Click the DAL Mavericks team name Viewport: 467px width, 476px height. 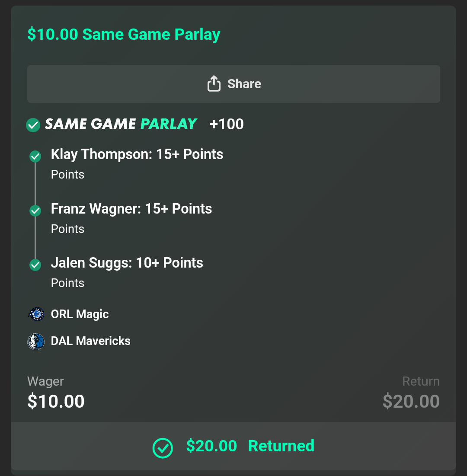point(90,341)
